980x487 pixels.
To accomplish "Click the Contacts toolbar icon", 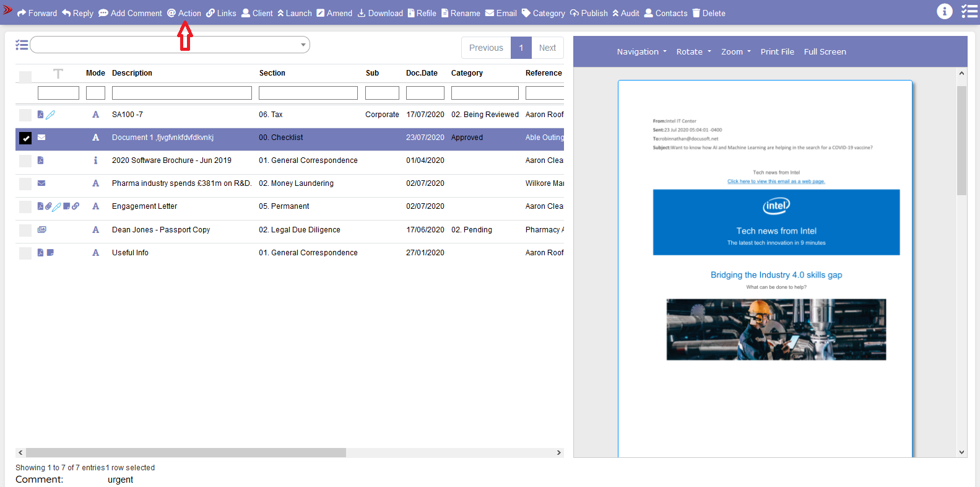I will [666, 13].
